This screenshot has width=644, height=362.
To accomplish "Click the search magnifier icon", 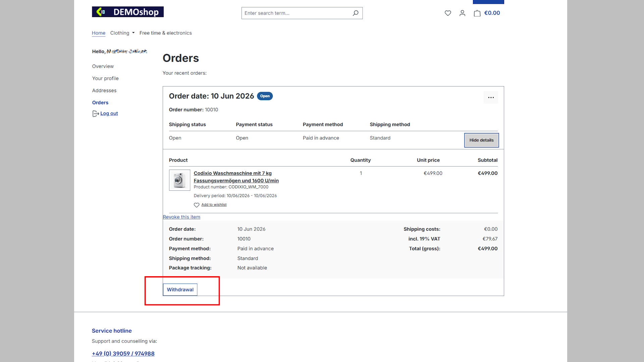I will (x=356, y=13).
